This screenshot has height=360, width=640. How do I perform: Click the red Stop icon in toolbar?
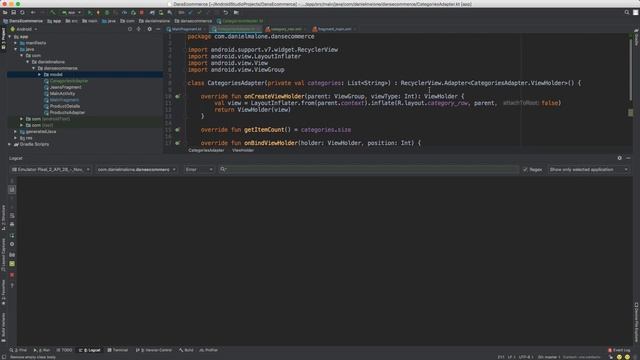(142, 13)
